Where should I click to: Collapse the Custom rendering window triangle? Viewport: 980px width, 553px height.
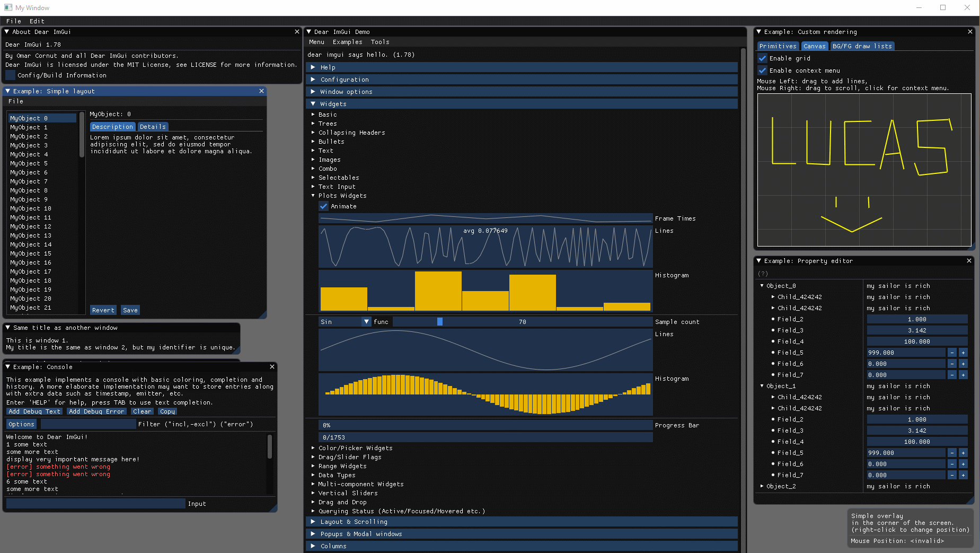(759, 32)
